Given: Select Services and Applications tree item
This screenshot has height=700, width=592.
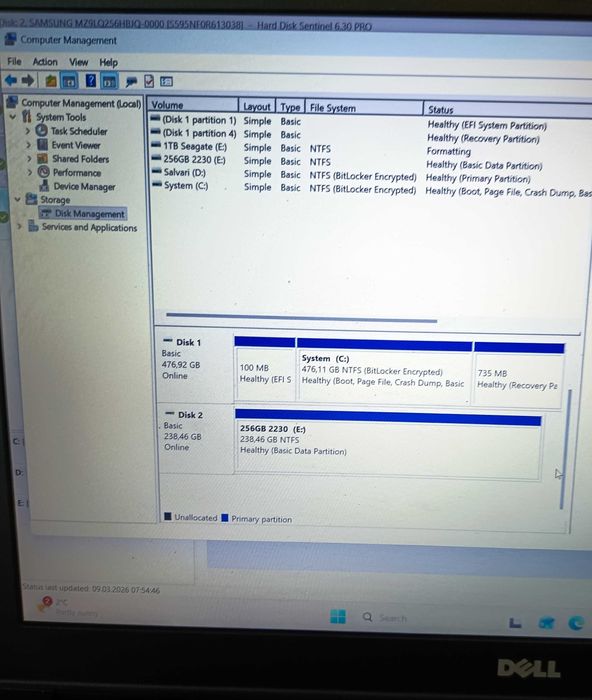Looking at the screenshot, I should coord(89,227).
